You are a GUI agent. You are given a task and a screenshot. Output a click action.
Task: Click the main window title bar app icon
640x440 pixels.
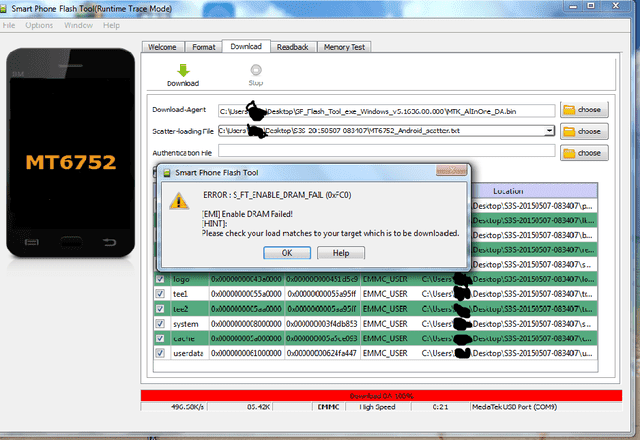click(3, 9)
